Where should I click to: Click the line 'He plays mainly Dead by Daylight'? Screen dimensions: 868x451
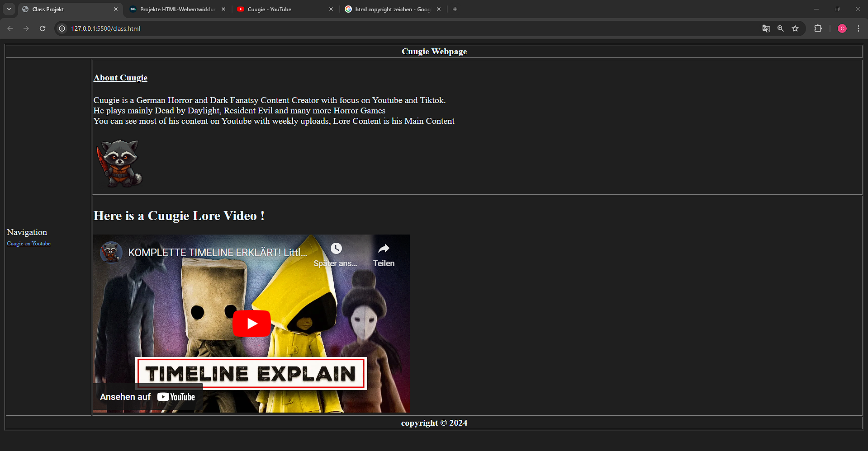coord(239,111)
